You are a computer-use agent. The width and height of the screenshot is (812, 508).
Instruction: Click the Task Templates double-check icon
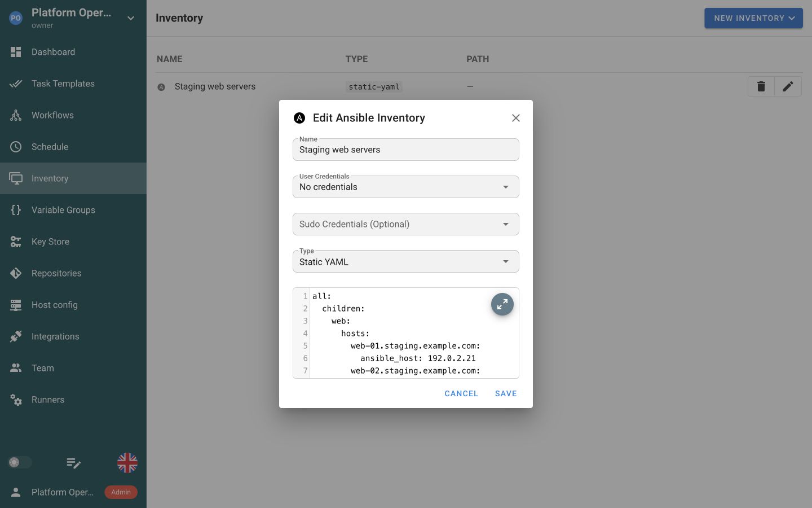point(16,84)
